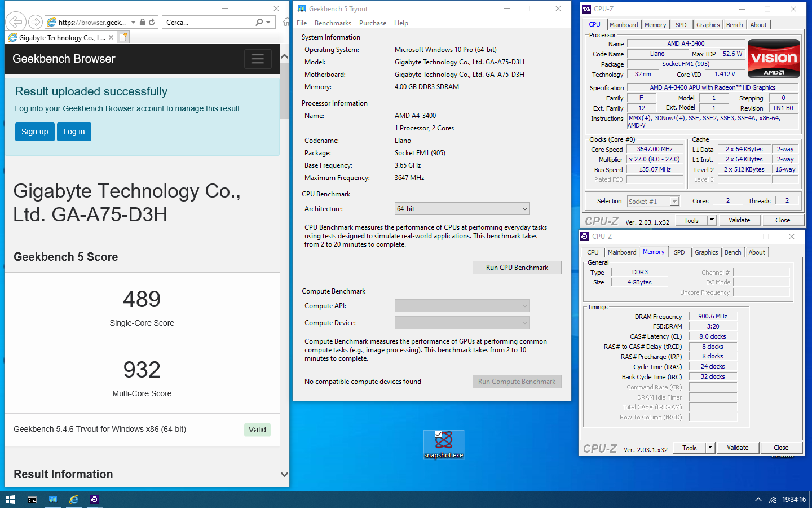Click Core Speed value 3647.00 MHz
Image resolution: width=812 pixels, height=508 pixels.
click(655, 149)
